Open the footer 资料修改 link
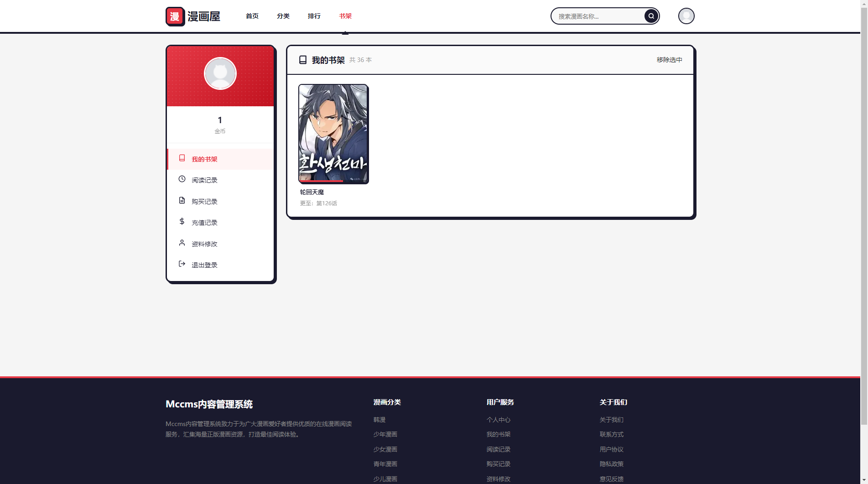 499,479
